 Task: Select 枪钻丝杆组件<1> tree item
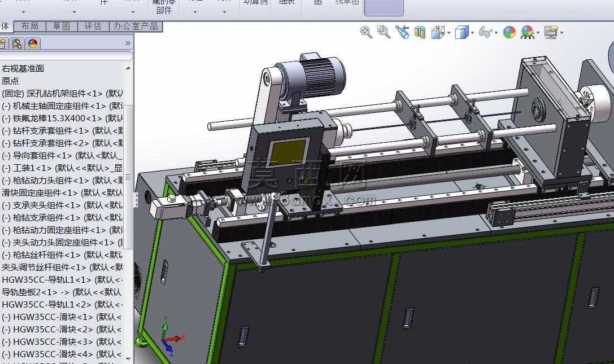(62, 255)
